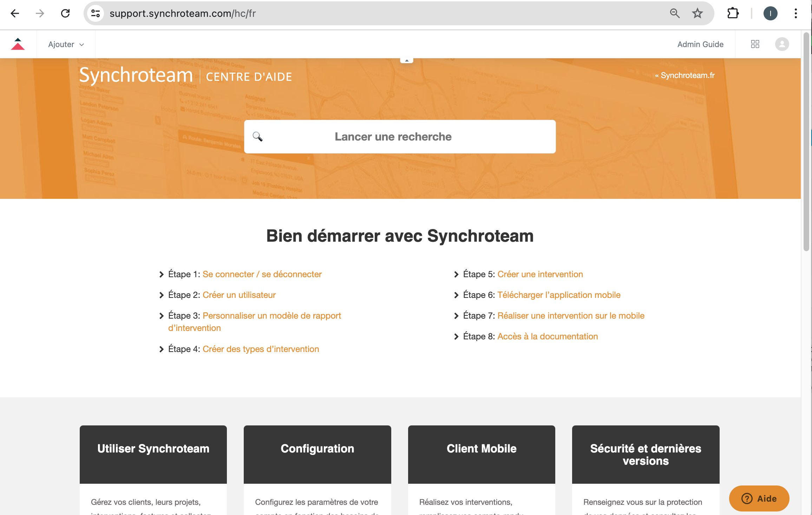Click the Synchroteam Centre d'aide logo
Viewport: 812px width, 515px height.
click(185, 75)
